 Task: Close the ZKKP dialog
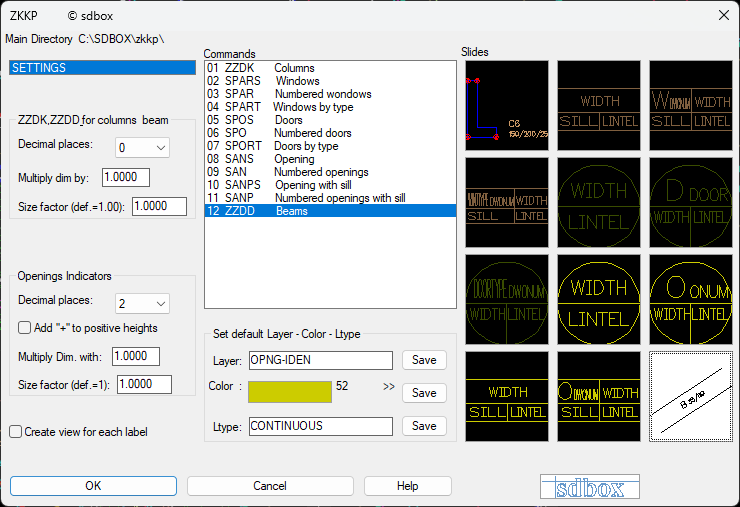pyautogui.click(x=723, y=15)
